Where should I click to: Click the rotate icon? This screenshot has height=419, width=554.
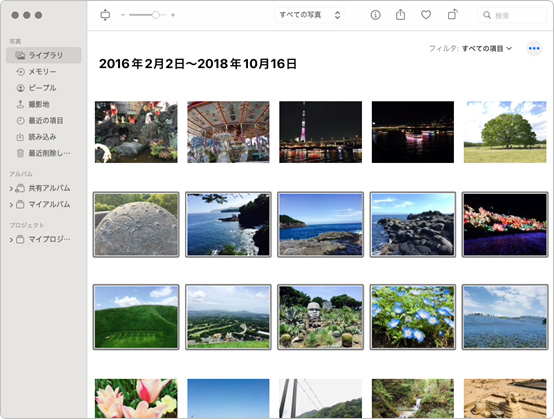pyautogui.click(x=452, y=15)
